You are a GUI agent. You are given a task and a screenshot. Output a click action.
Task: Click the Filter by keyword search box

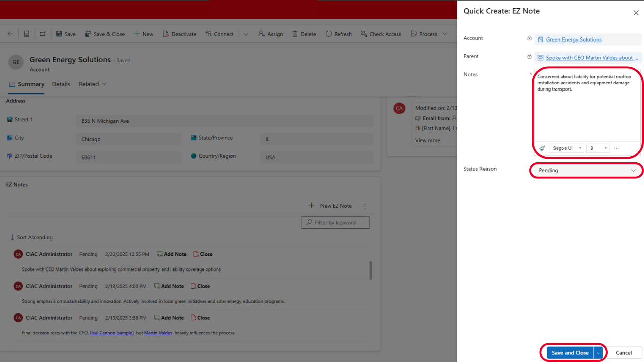pyautogui.click(x=336, y=222)
